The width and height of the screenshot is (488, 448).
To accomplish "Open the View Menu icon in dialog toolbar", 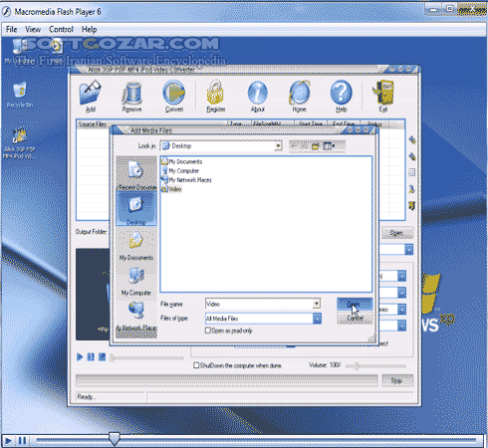I will pos(329,146).
